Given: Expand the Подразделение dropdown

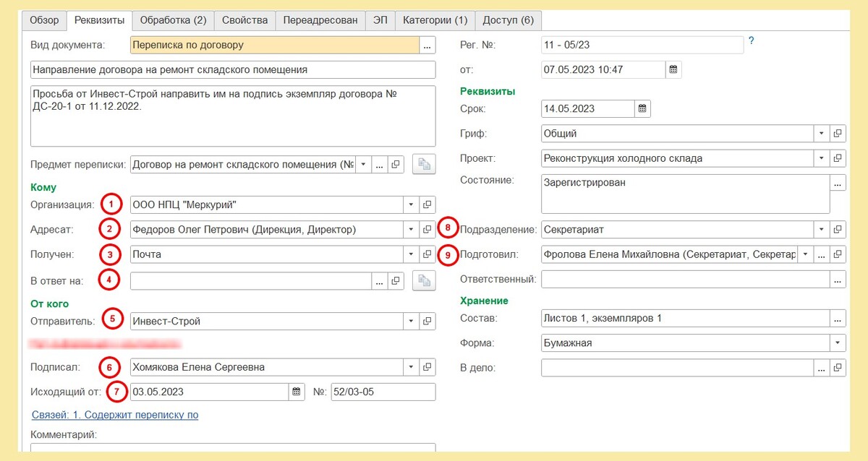Looking at the screenshot, I should [x=822, y=230].
